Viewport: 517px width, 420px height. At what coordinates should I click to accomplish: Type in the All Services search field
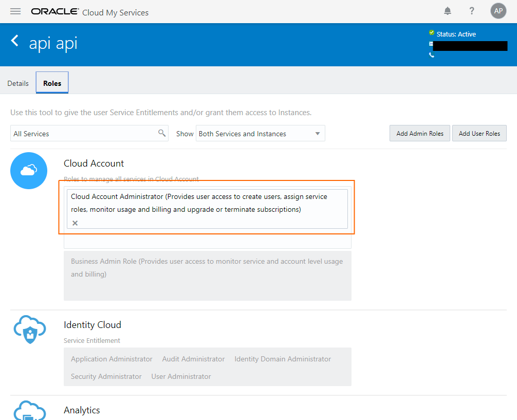82,134
